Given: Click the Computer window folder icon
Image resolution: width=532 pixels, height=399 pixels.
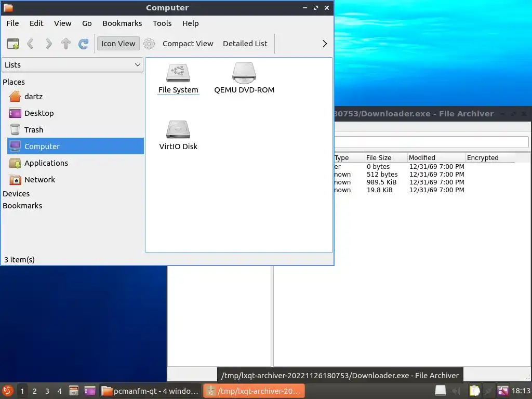Looking at the screenshot, I should (x=8, y=7).
